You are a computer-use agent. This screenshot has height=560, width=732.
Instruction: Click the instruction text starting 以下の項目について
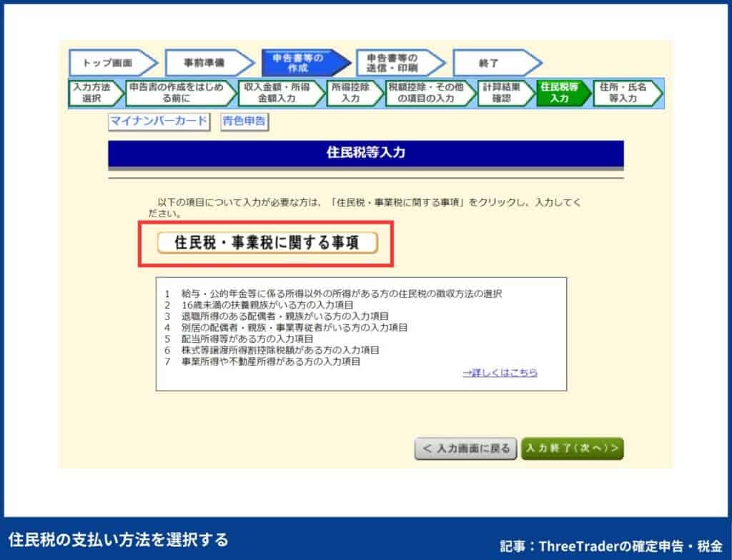pyautogui.click(x=365, y=208)
